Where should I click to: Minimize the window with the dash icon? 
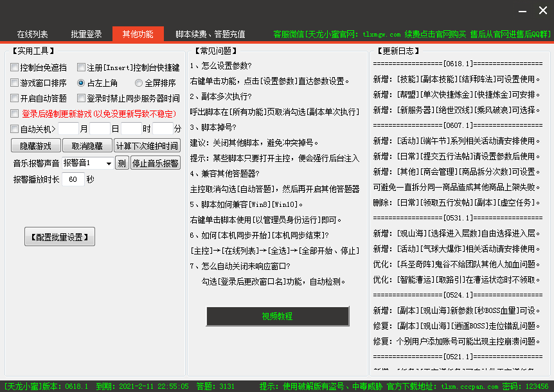tap(523, 12)
